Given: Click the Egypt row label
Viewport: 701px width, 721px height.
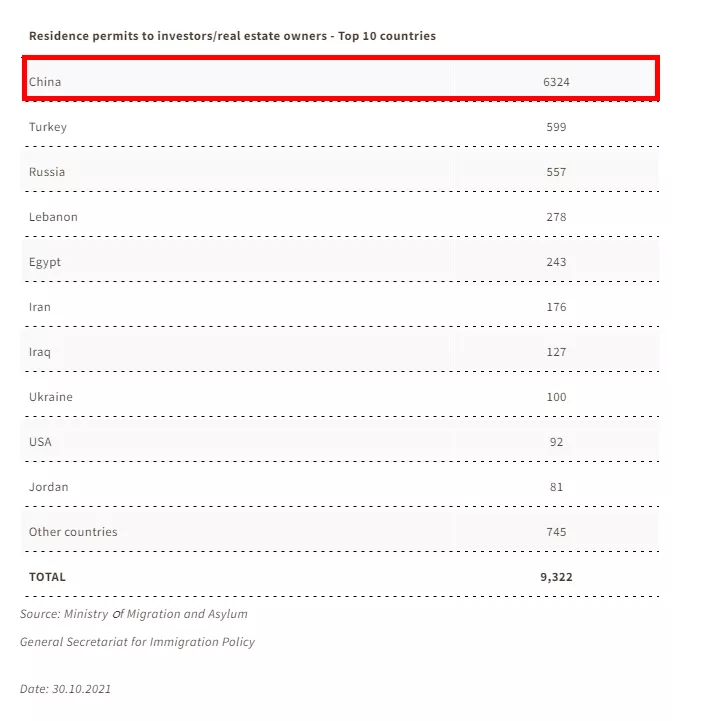Looking at the screenshot, I should click(x=45, y=262).
